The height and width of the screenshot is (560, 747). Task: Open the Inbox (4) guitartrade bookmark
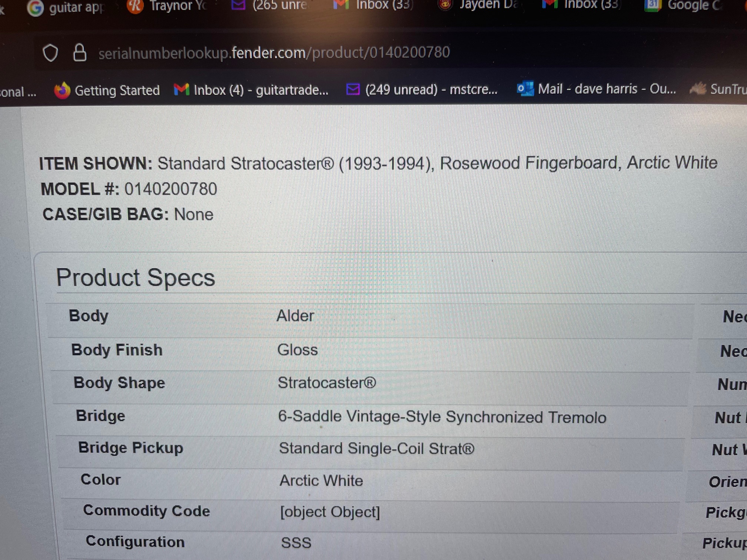[x=261, y=90]
